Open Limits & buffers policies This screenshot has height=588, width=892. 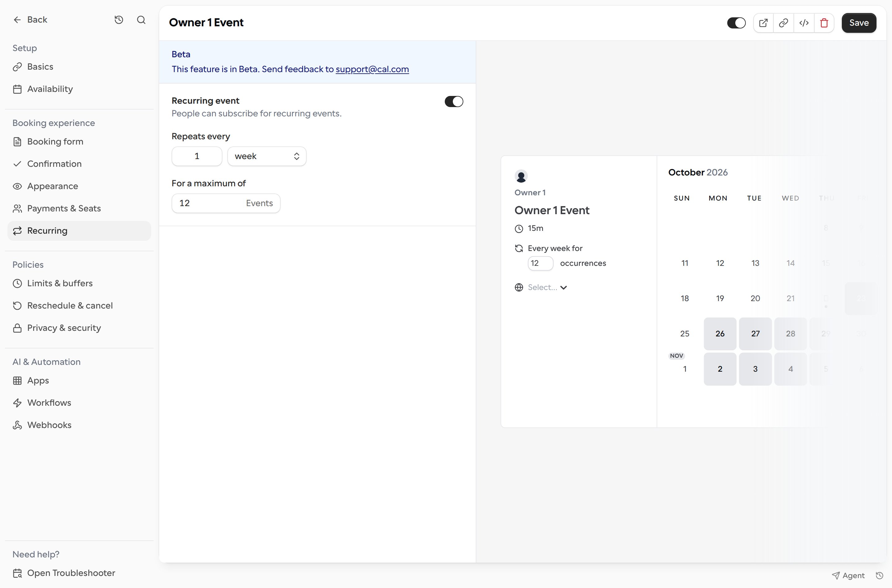(x=79, y=283)
